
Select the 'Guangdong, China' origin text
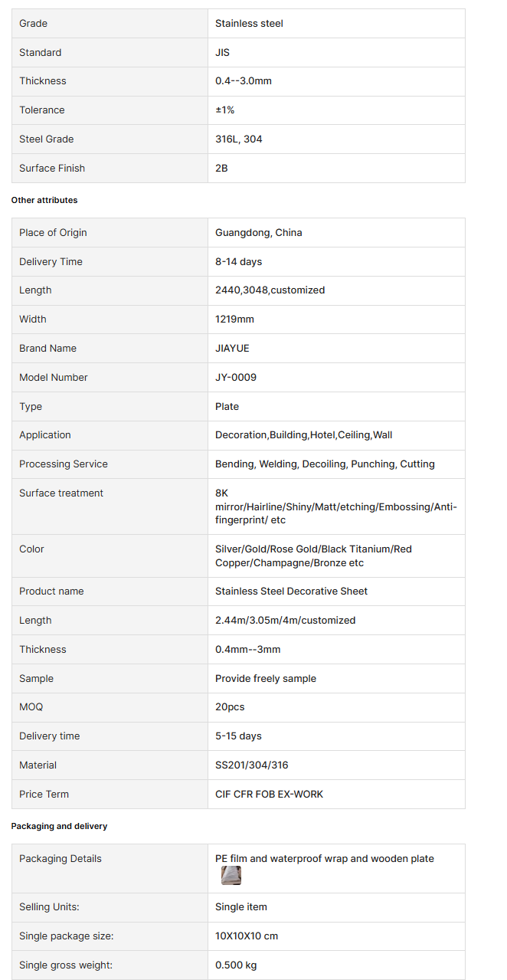(x=259, y=233)
